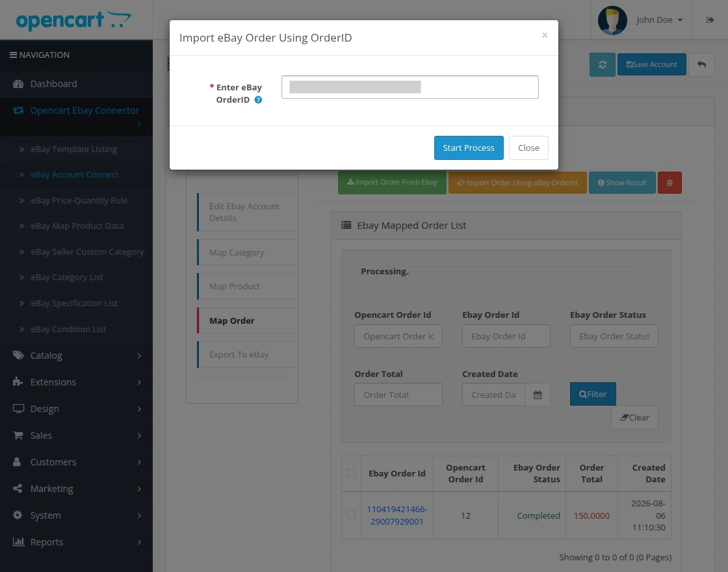Open the opencart logo home link
Viewport: 728px width, 572px height.
point(73,20)
